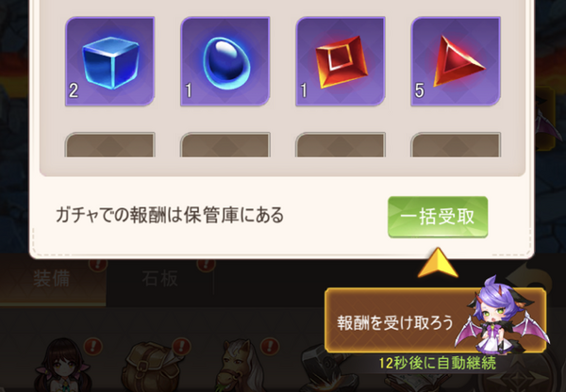Click the 一括受取 green button

(438, 217)
